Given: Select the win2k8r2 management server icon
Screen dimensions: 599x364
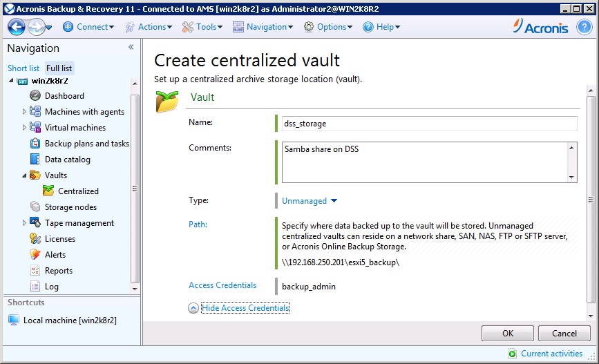Looking at the screenshot, I should pos(23,82).
